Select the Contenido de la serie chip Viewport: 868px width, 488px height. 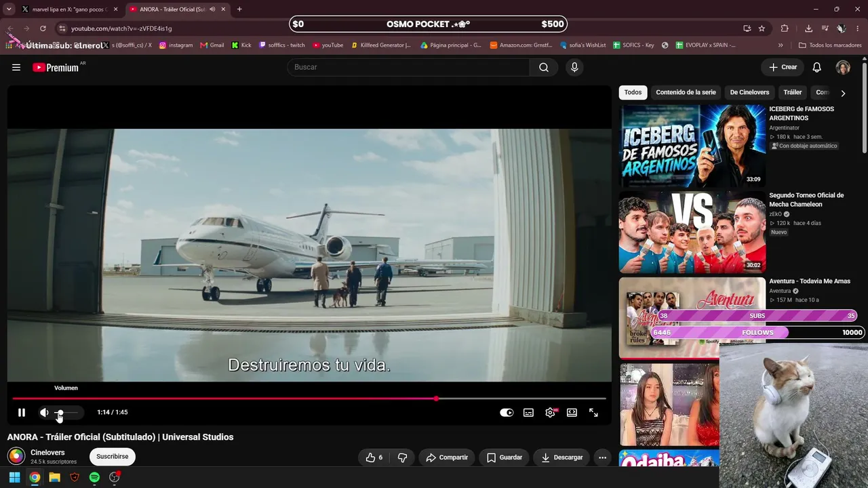tap(686, 92)
